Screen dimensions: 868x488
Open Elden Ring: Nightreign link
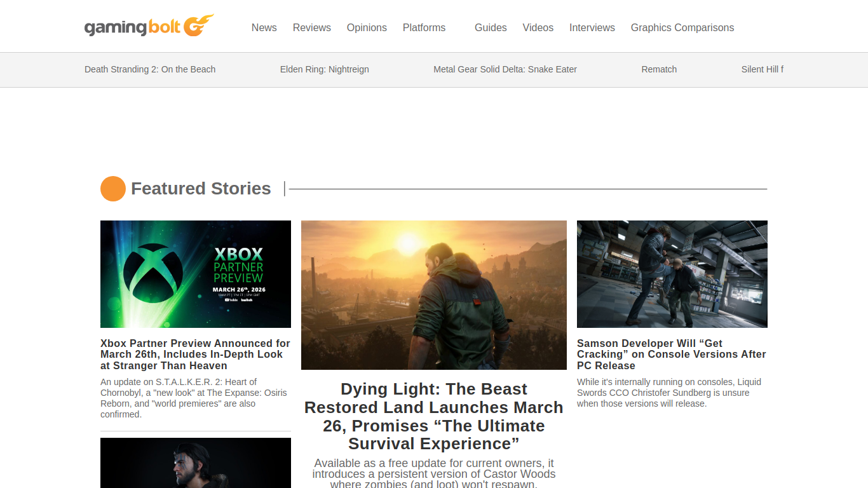click(x=324, y=69)
